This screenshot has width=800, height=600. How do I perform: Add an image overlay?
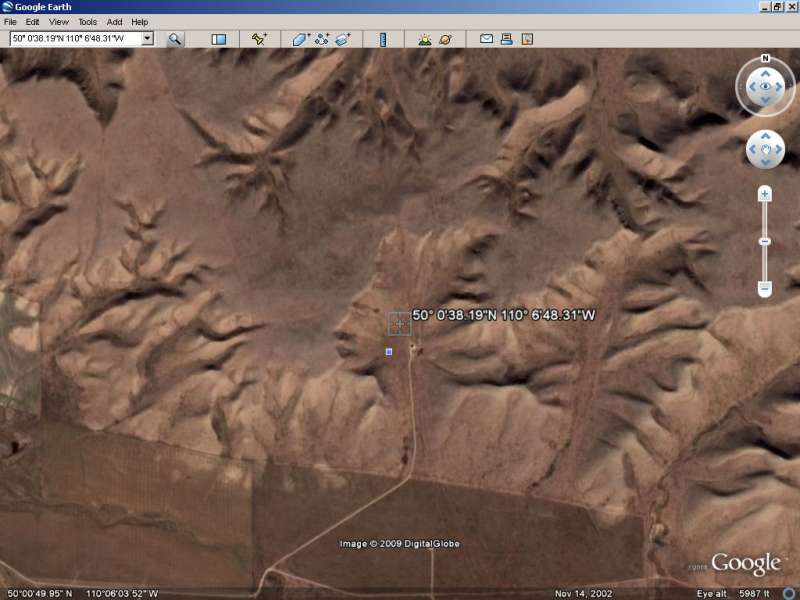coord(343,39)
